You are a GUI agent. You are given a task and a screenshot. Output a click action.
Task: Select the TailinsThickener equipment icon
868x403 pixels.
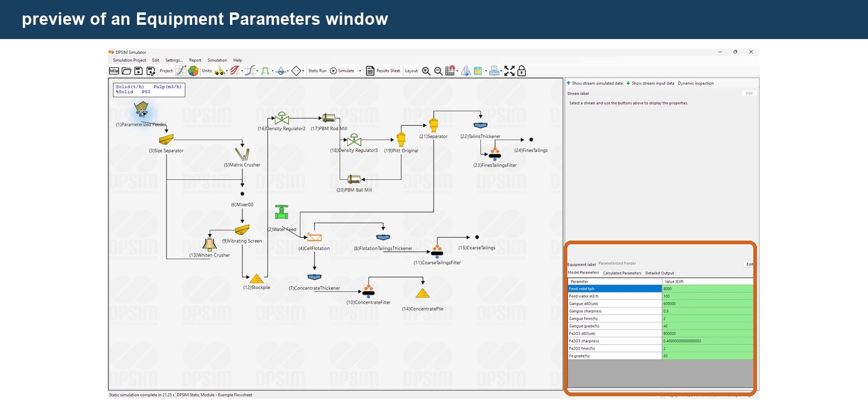(x=480, y=126)
